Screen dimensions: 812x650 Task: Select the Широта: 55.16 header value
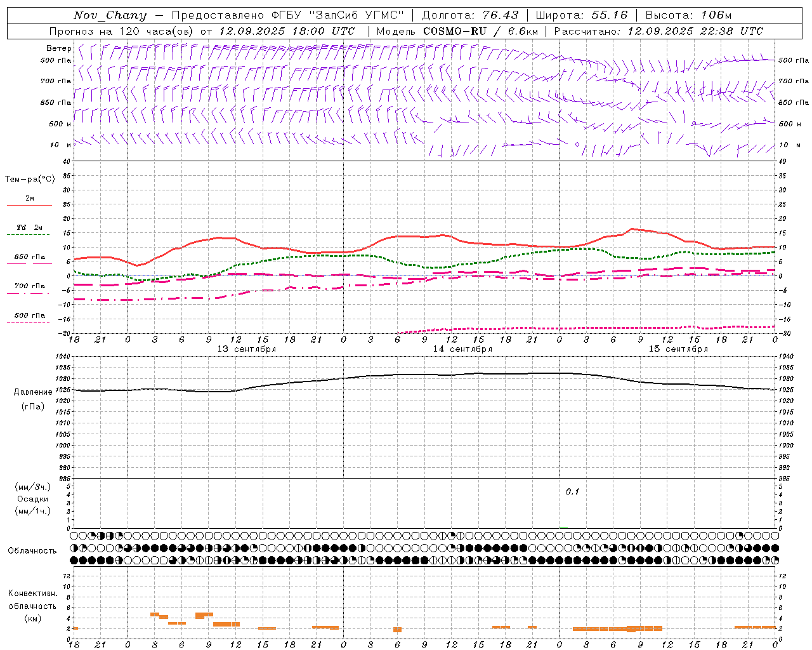pyautogui.click(x=582, y=15)
